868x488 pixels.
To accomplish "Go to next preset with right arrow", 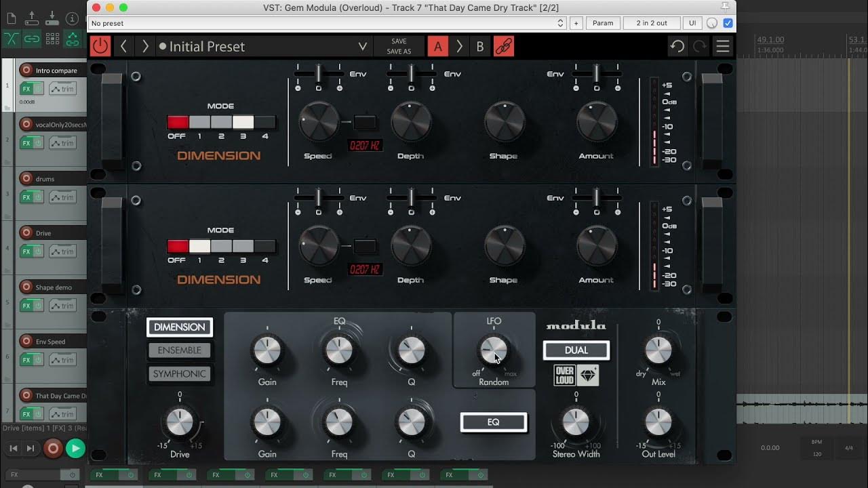I will pyautogui.click(x=145, y=46).
